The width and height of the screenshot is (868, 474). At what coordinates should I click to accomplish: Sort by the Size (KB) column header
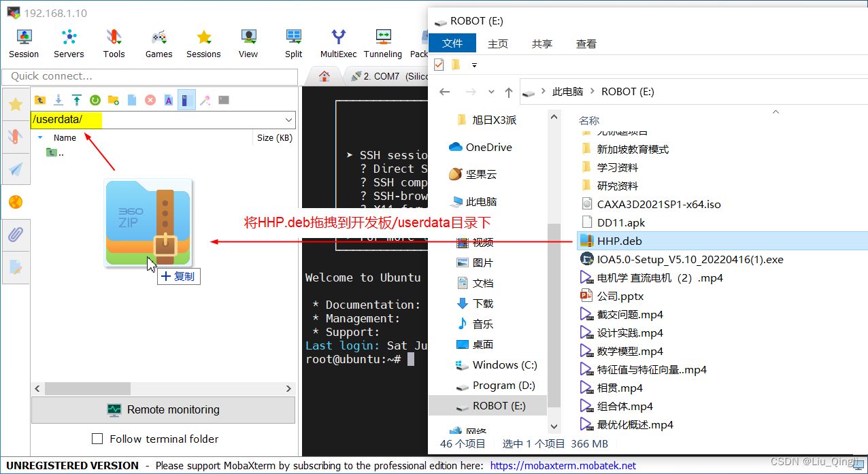(275, 137)
